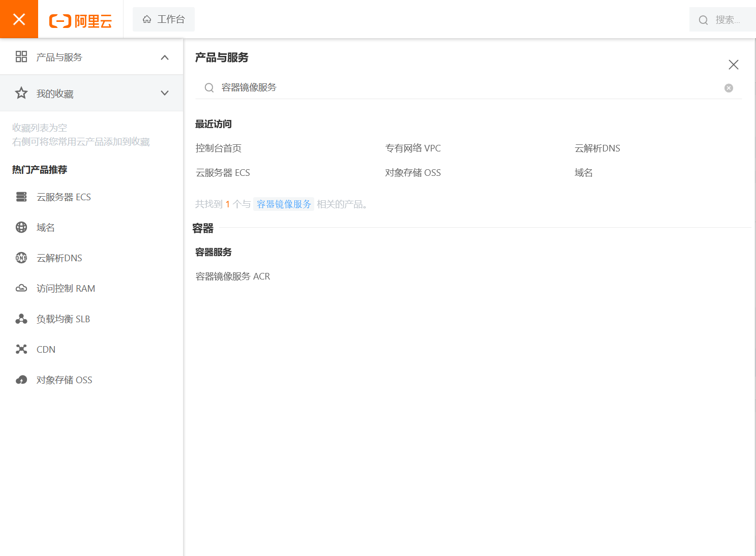Clear the product search text
Image resolution: width=756 pixels, height=556 pixels.
(729, 88)
